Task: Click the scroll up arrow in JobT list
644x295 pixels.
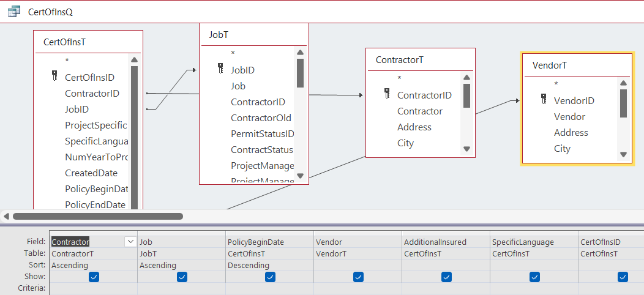Action: coord(300,52)
